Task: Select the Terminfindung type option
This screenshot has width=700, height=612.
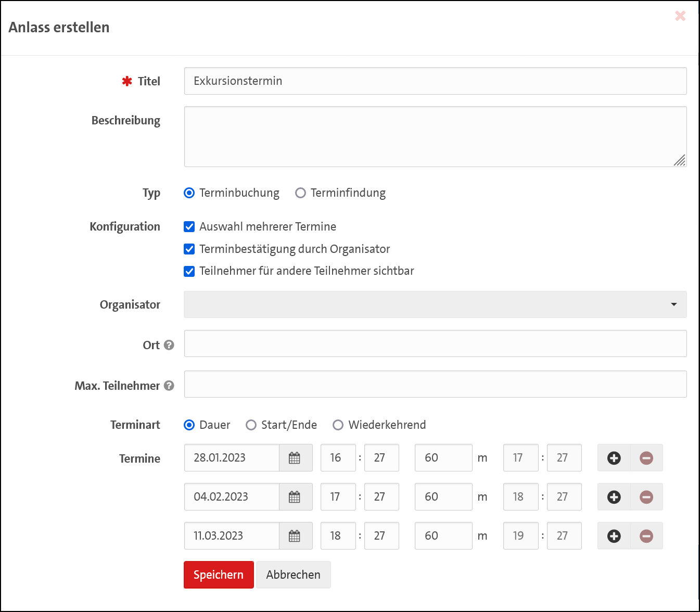Action: click(300, 193)
